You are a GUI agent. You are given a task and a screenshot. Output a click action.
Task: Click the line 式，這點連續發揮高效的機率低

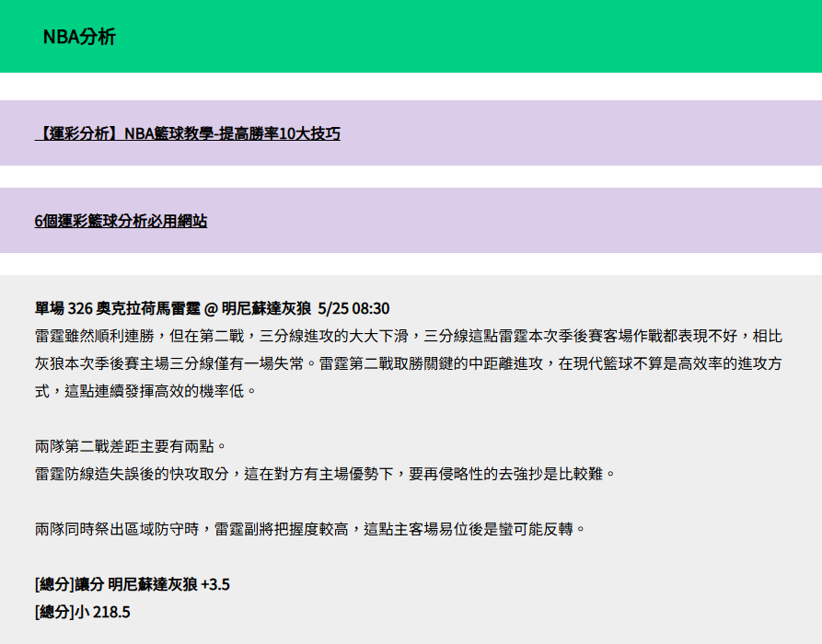pos(145,391)
